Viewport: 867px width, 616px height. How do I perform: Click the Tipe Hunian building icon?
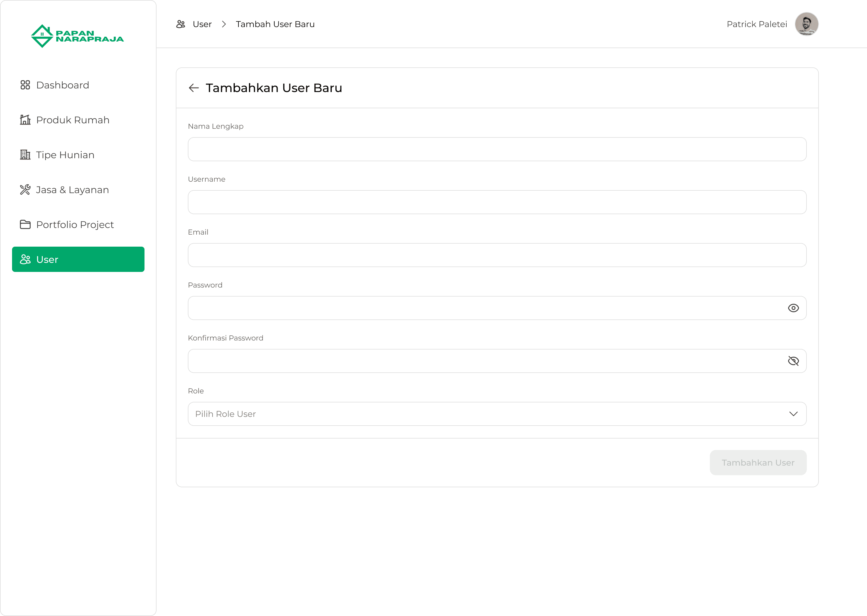[x=25, y=155]
